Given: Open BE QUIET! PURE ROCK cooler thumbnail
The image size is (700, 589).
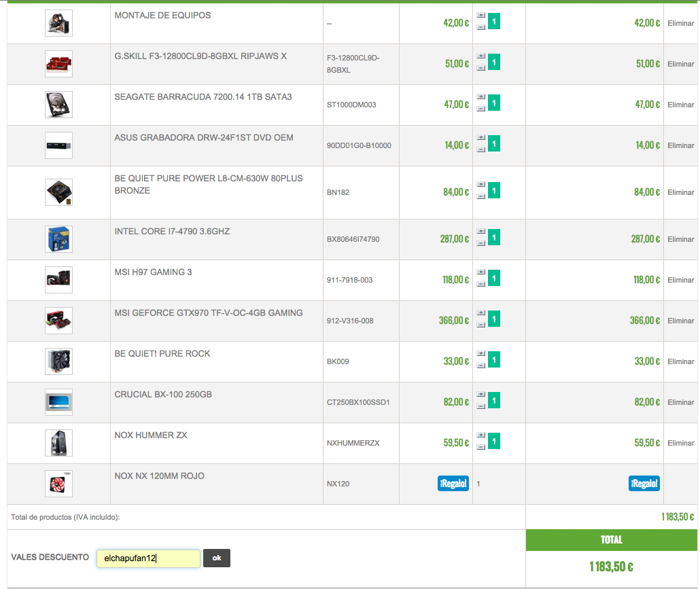Looking at the screenshot, I should (x=58, y=361).
